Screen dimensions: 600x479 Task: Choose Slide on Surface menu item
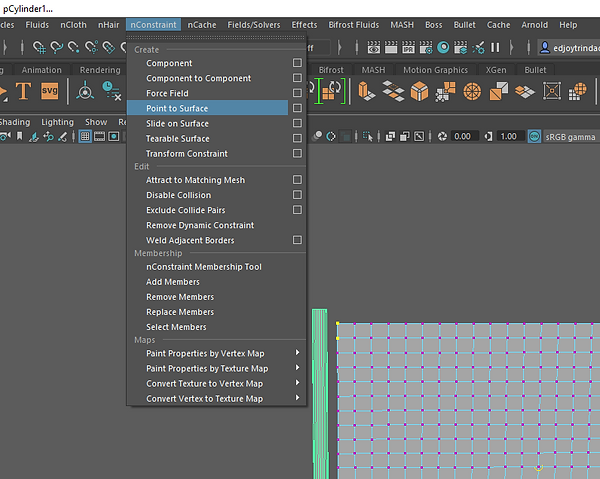click(x=177, y=123)
